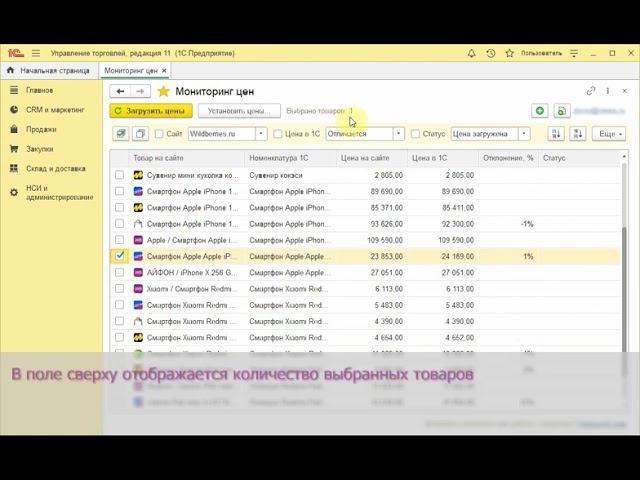Check the row with price 5 483,00

pos(119,305)
